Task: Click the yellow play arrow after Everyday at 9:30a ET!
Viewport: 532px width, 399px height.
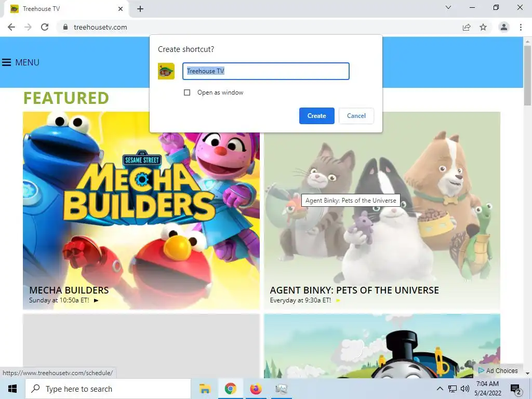Action: [338, 300]
